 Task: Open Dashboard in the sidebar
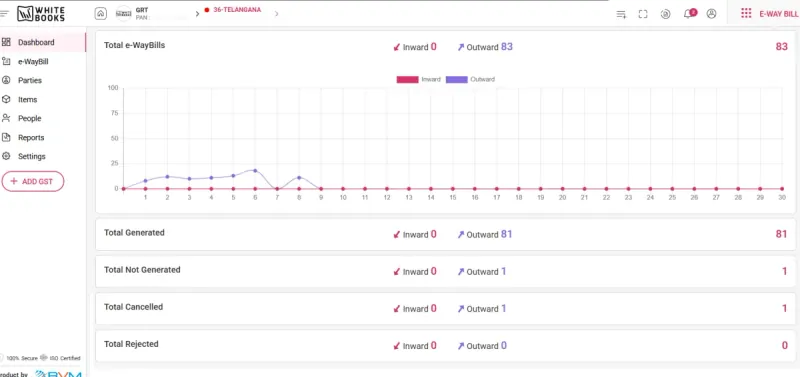[43, 42]
